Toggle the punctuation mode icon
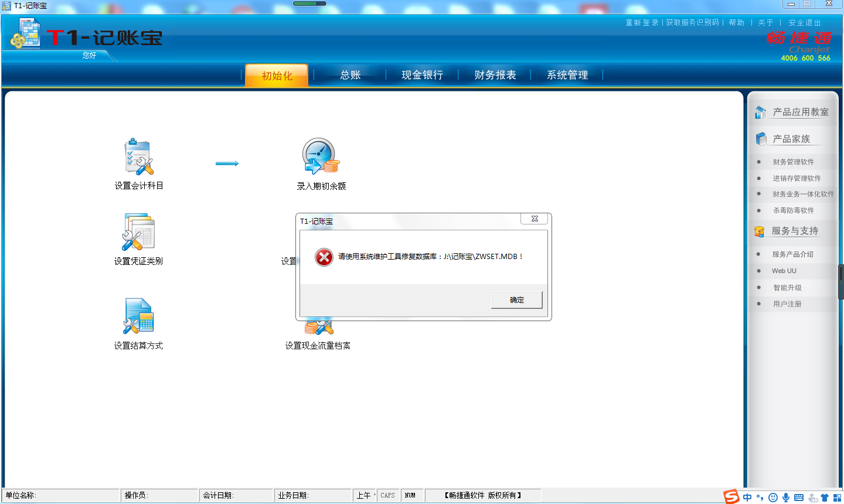The image size is (844, 504). click(760, 498)
